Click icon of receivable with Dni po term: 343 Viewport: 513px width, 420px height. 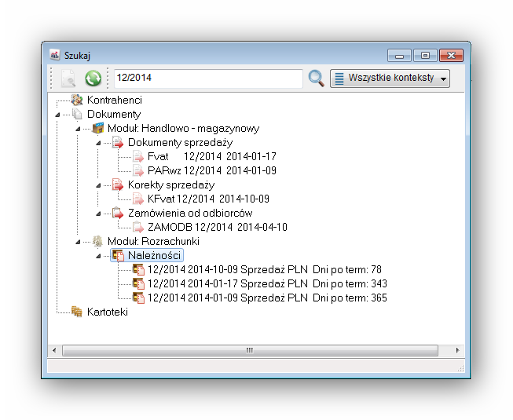click(138, 283)
